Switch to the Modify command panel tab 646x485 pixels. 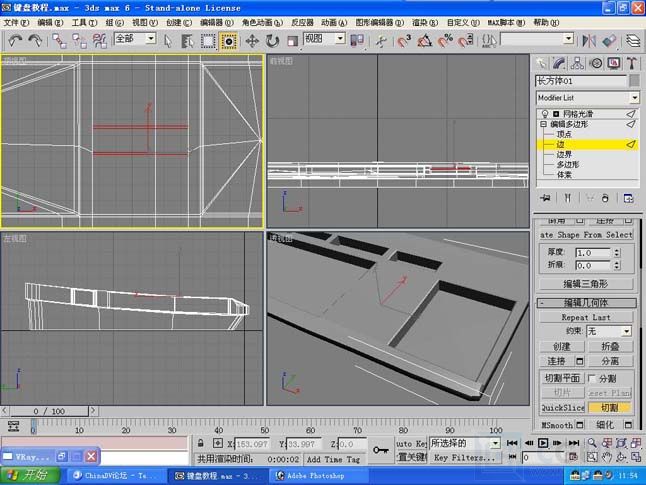pos(559,63)
